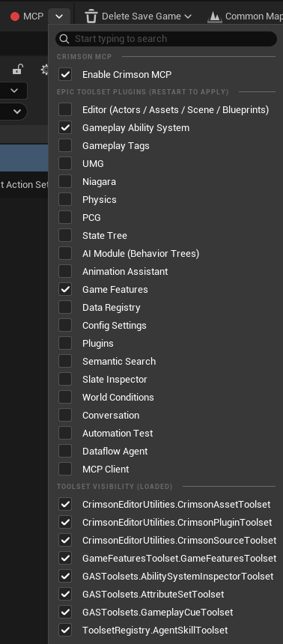The width and height of the screenshot is (283, 644).
Task: Enable the Slate Inspector toolset
Action: 65,379
